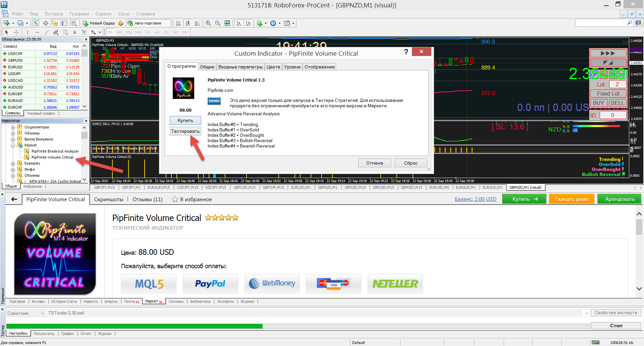Select the equidistant channel tool
This screenshot has height=346, width=644.
[56, 32]
